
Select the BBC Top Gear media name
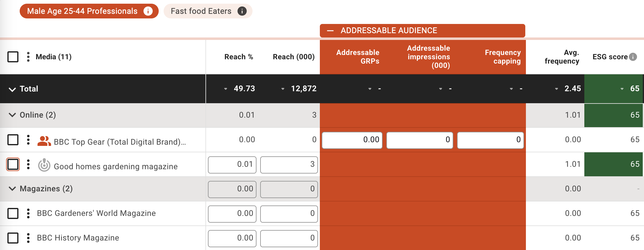click(120, 142)
